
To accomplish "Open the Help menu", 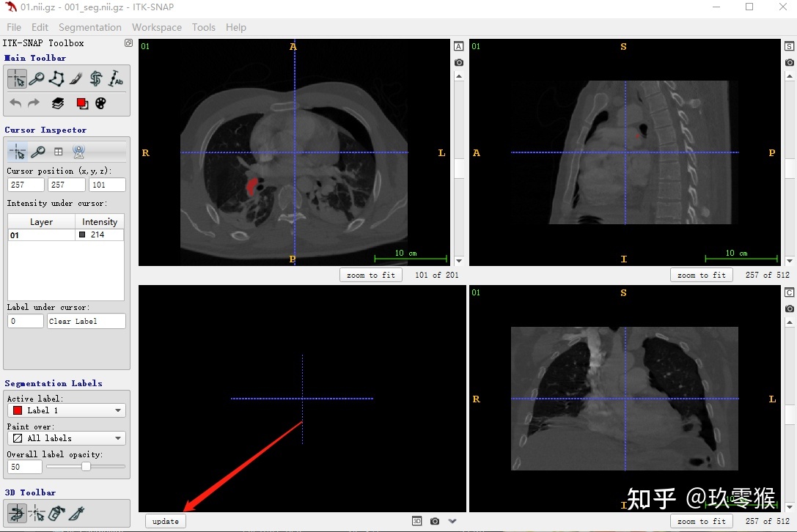I will (x=236, y=27).
